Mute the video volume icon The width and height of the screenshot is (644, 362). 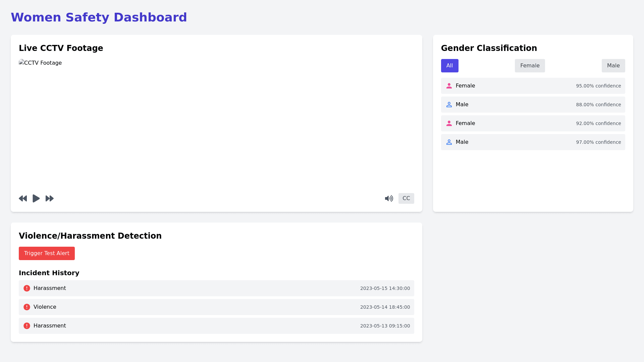click(389, 198)
